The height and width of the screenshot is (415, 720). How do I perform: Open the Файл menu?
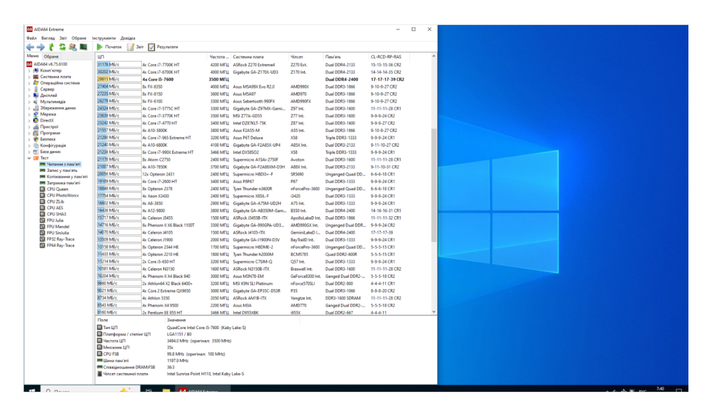(31, 38)
